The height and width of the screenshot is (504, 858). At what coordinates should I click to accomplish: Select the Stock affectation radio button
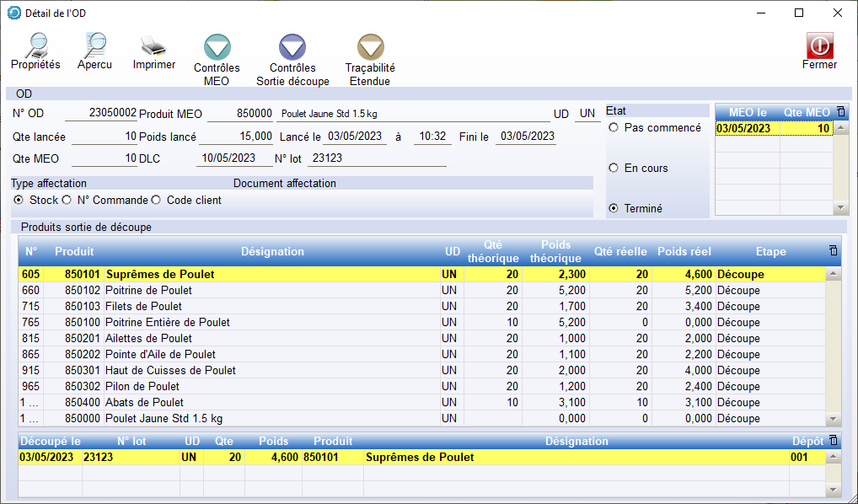coord(19,200)
